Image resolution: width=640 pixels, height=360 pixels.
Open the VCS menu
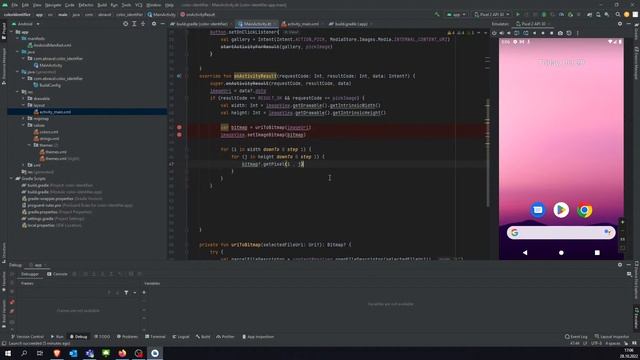coord(139,5)
